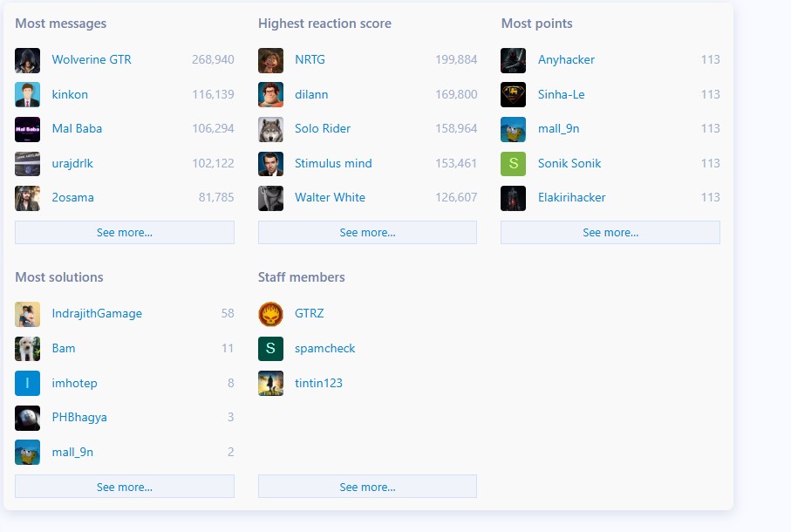Screen dimensions: 791x532
Task: Click the solutions count 58
Action: pyautogui.click(x=228, y=314)
